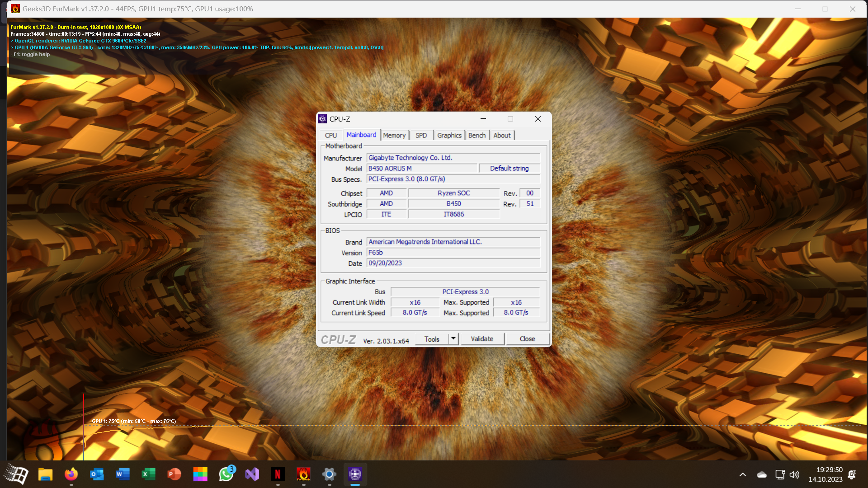Select the SPD tab

tap(421, 135)
